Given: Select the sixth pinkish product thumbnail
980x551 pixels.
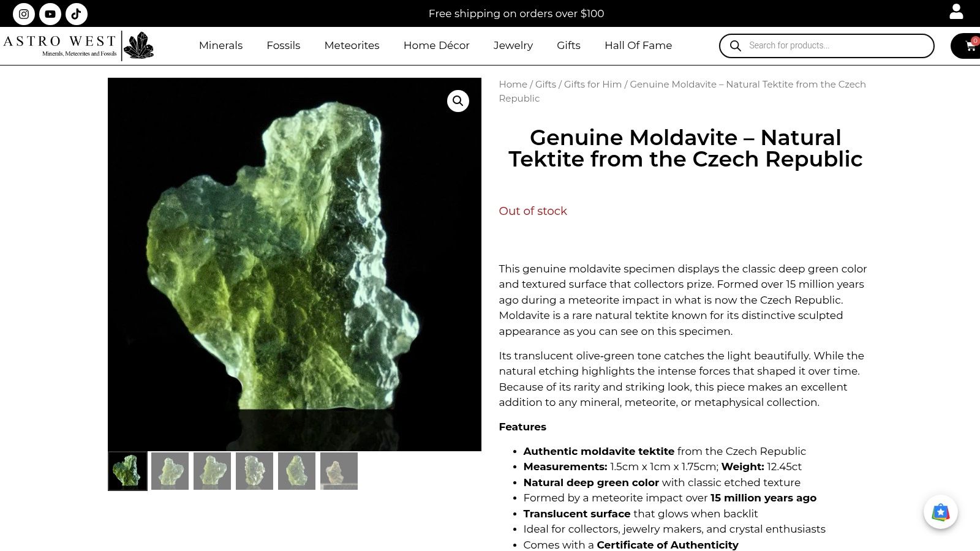Looking at the screenshot, I should [339, 471].
